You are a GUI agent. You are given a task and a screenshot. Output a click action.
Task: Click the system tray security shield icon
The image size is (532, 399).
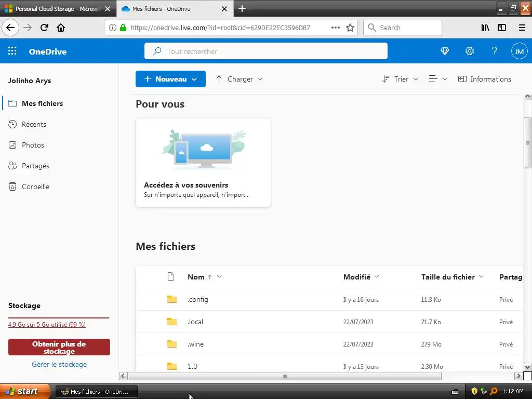pyautogui.click(x=474, y=391)
